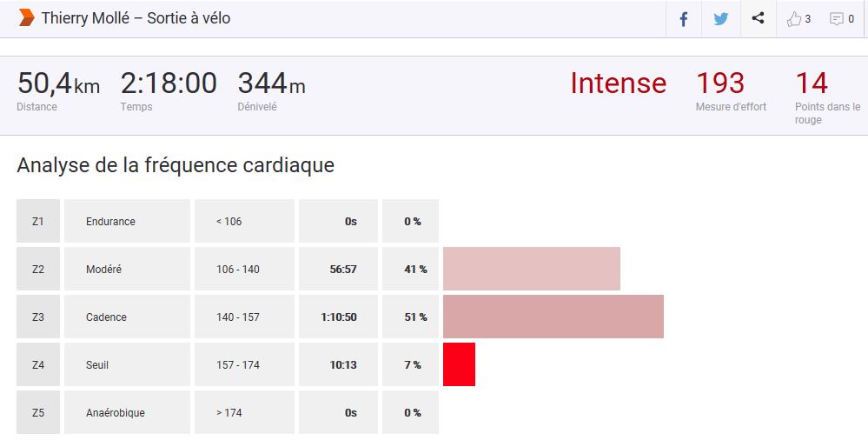
Task: Select the 193 Mesure d'effort score
Action: (x=720, y=83)
